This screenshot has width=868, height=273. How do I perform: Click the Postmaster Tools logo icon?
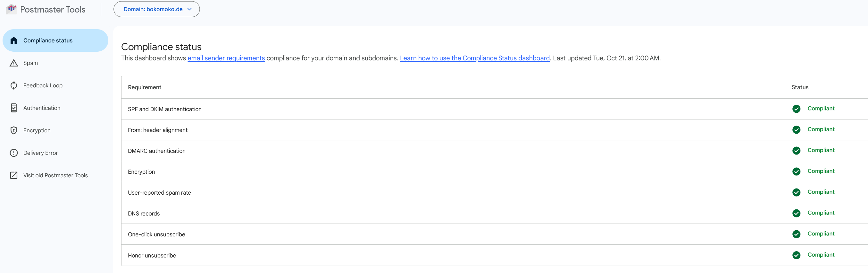click(x=12, y=9)
